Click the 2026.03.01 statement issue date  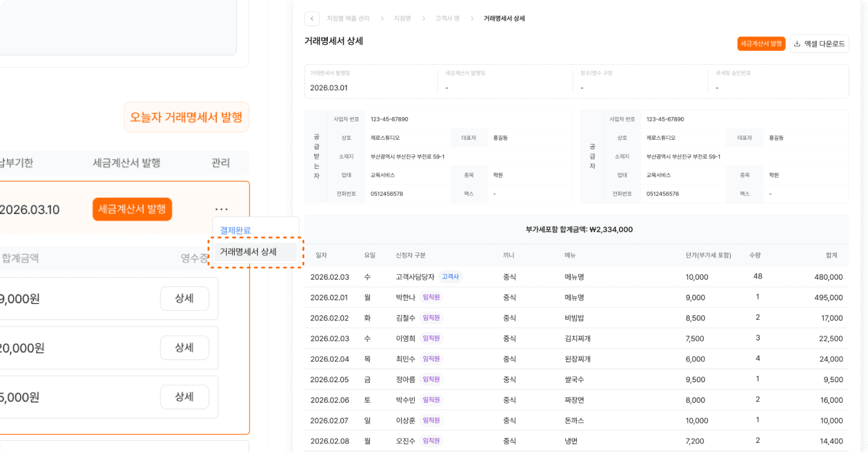point(329,88)
